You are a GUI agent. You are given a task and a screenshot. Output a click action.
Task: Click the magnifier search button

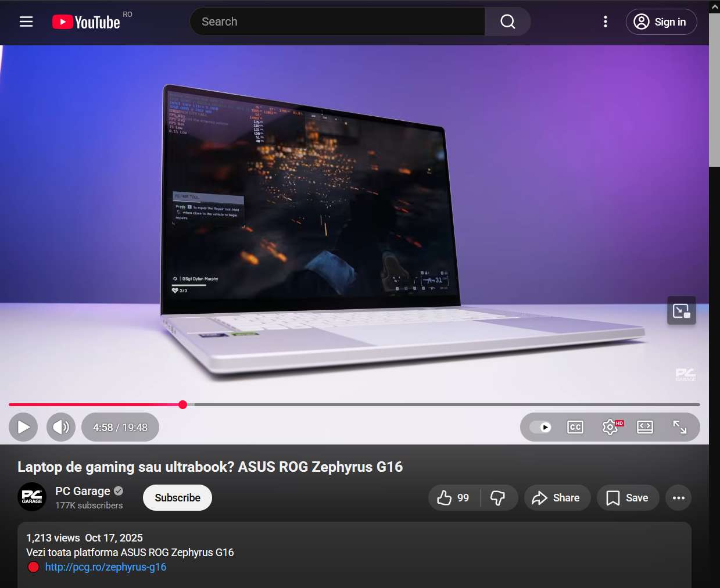tap(507, 21)
